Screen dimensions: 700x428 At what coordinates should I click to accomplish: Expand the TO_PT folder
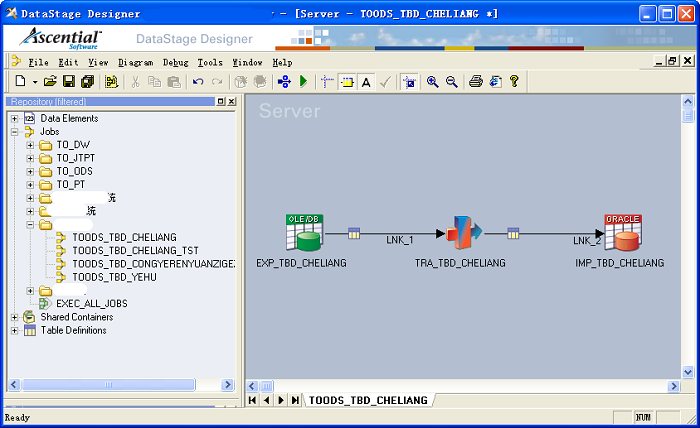pos(30,185)
